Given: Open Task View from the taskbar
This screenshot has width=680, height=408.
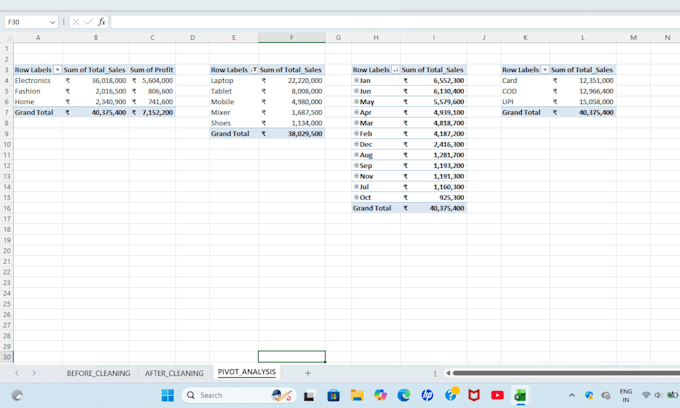Looking at the screenshot, I should [x=309, y=395].
